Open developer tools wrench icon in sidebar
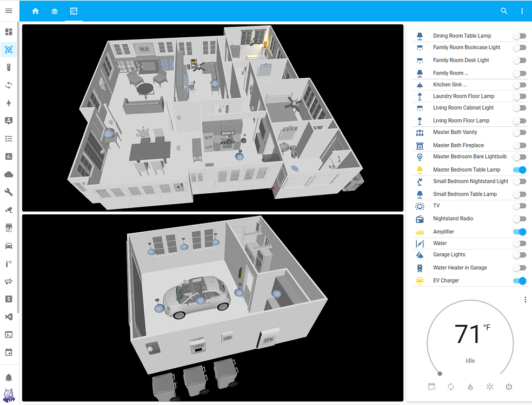 pos(9,192)
